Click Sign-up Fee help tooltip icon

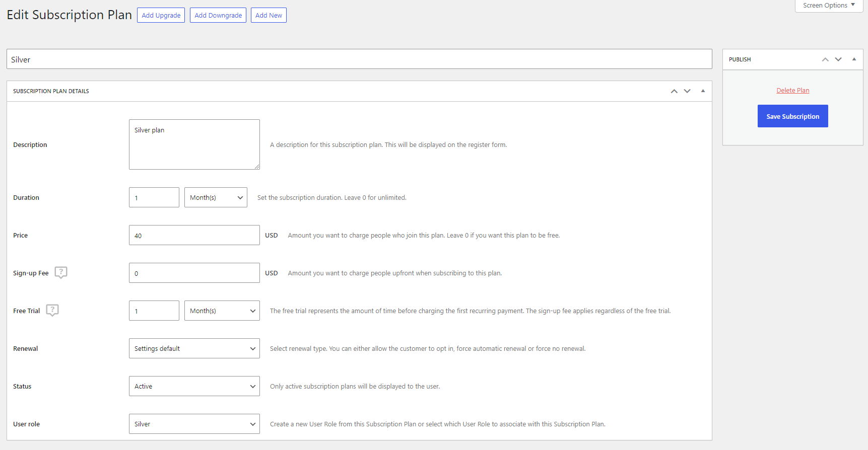61,272
